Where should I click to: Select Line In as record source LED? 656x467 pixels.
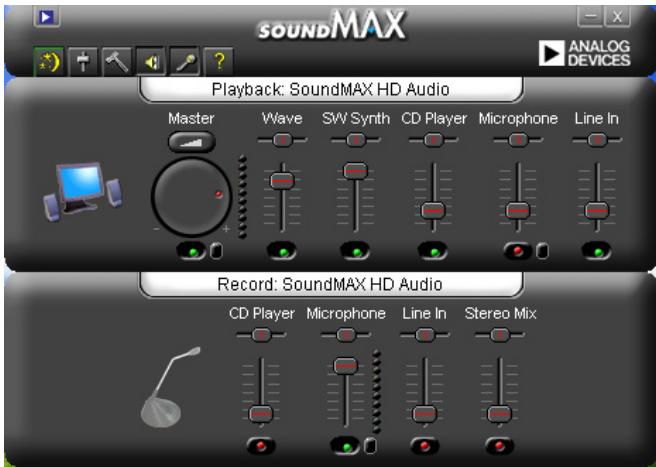[x=425, y=446]
